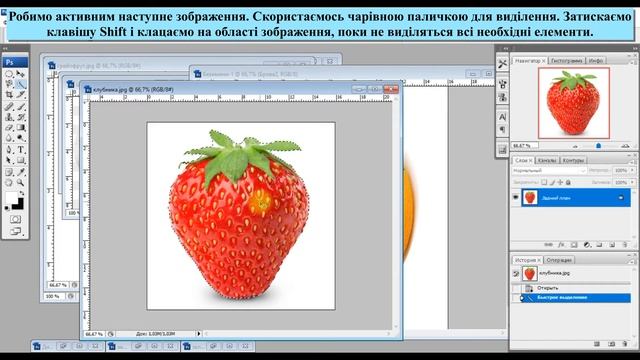Select the Pen tool

[x=9, y=150]
